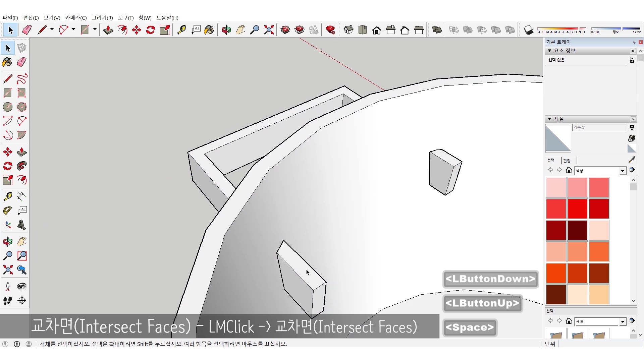Viewport: 644px width, 362px height.
Task: Open the 색상 material collection dropdown
Action: (623, 171)
